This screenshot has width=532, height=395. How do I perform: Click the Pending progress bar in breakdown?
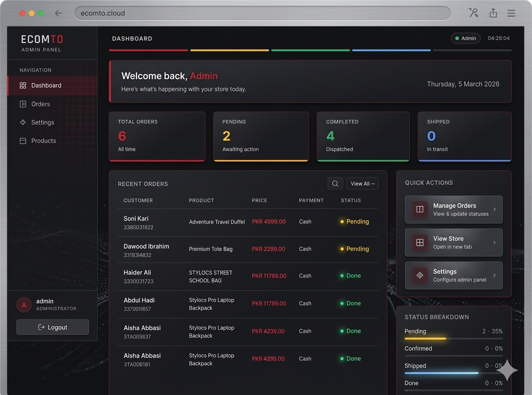tap(454, 339)
